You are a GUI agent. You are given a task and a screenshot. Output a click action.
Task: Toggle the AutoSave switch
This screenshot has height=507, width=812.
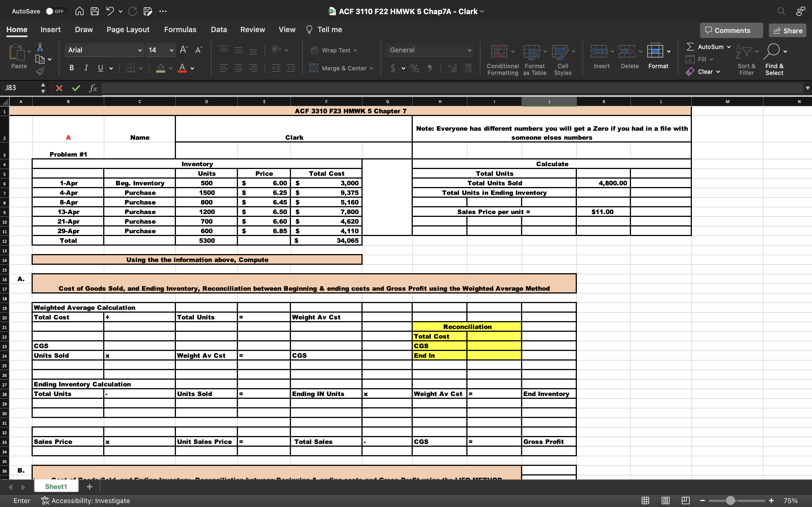pyautogui.click(x=55, y=11)
